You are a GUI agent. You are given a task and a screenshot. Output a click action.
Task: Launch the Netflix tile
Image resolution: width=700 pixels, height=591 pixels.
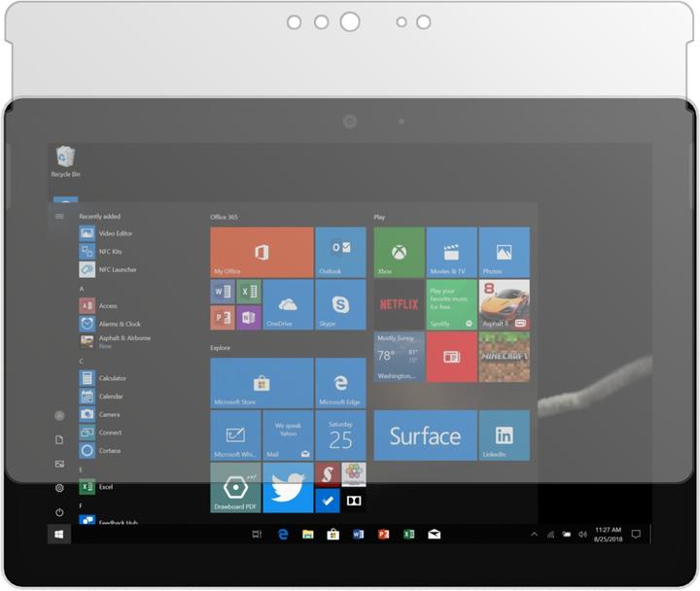(x=400, y=305)
